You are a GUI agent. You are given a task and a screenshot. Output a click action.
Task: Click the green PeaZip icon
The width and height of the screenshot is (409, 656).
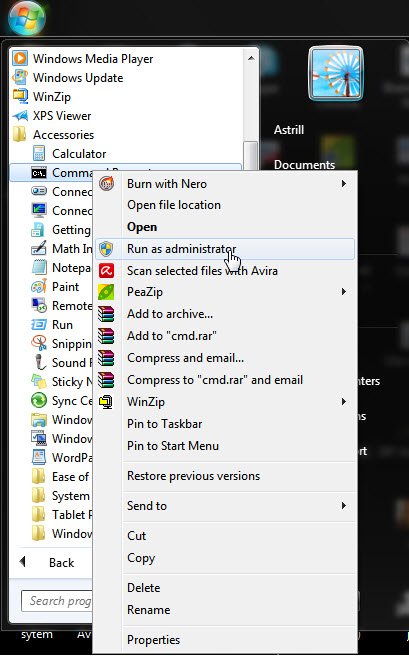[106, 292]
